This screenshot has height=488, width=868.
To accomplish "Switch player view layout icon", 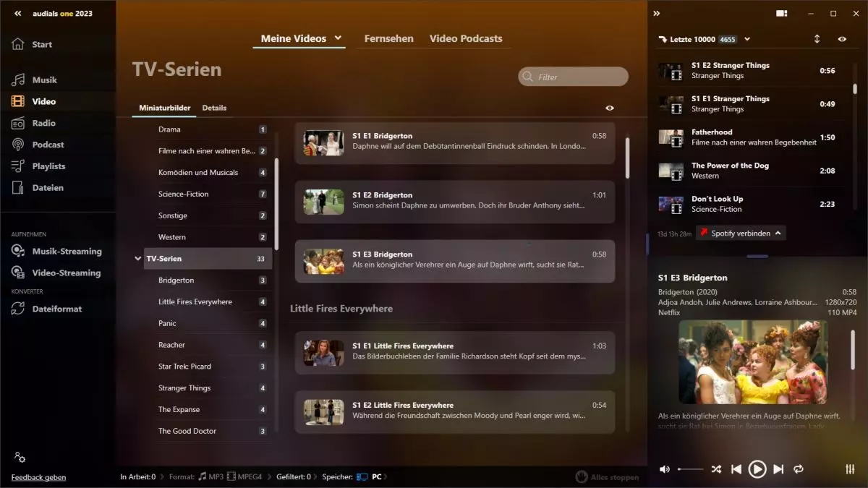I will pos(781,13).
